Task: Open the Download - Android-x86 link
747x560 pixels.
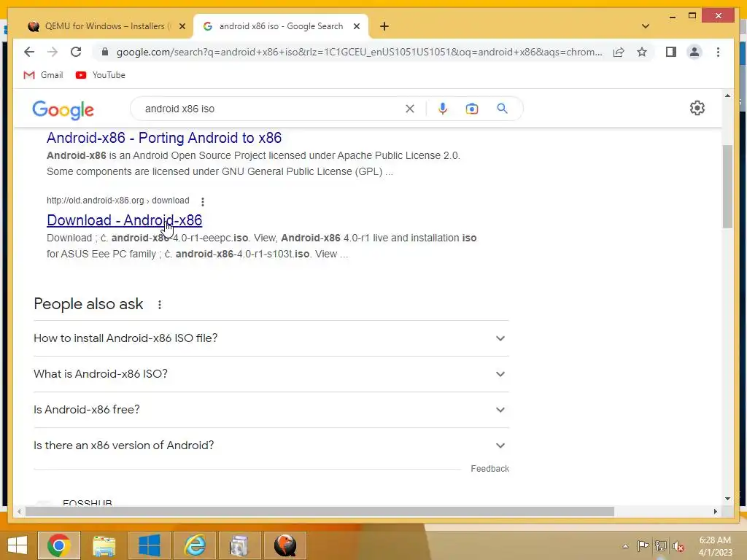Action: tap(124, 220)
